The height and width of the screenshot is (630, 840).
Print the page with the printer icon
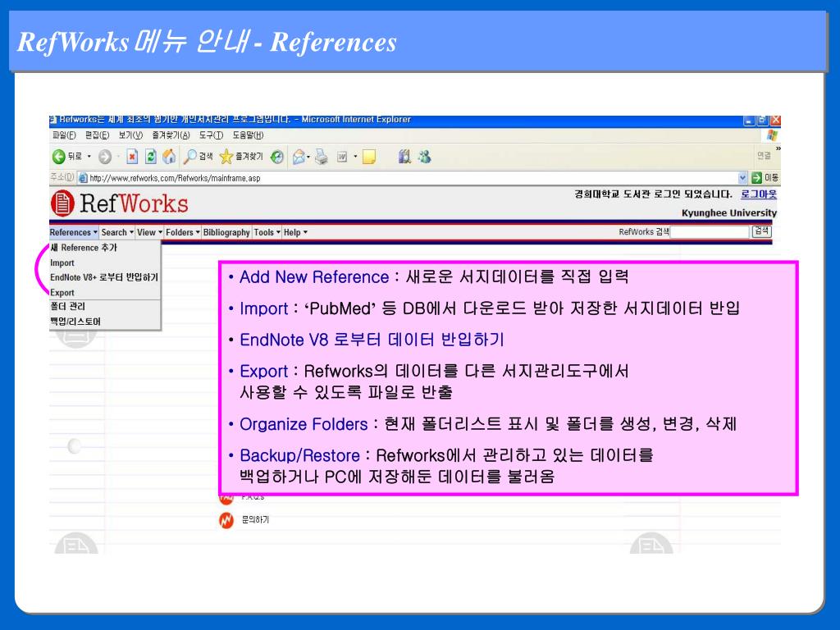(x=322, y=157)
